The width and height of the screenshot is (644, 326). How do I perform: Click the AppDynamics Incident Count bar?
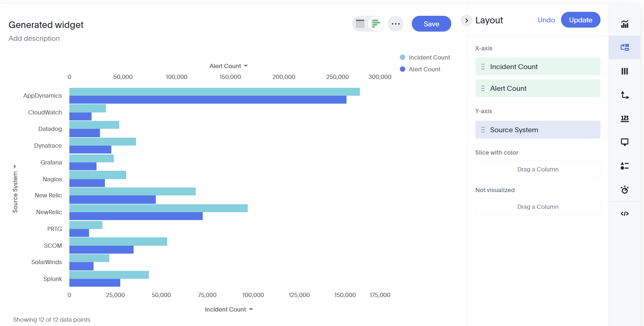[x=214, y=92]
